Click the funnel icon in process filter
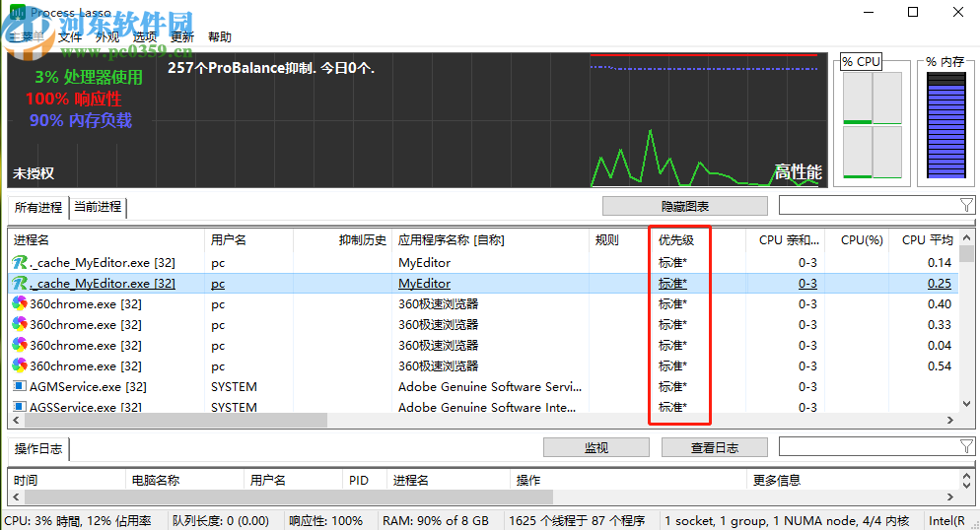The image size is (980, 530). coord(966,205)
